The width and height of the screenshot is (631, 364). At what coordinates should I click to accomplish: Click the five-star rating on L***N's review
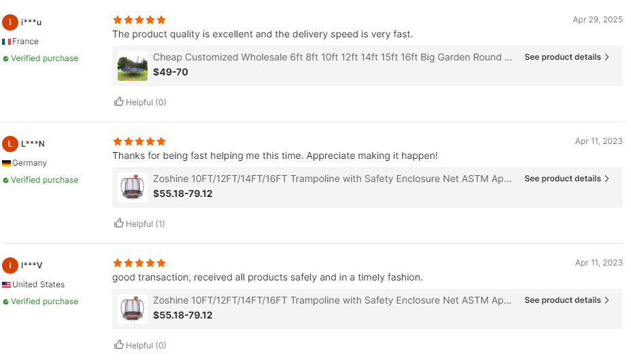click(x=139, y=141)
